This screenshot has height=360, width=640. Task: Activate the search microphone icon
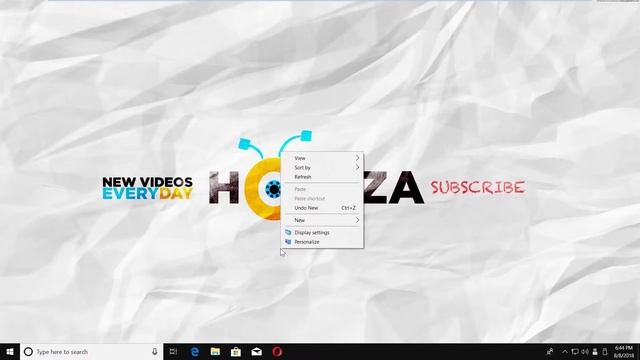(x=155, y=351)
